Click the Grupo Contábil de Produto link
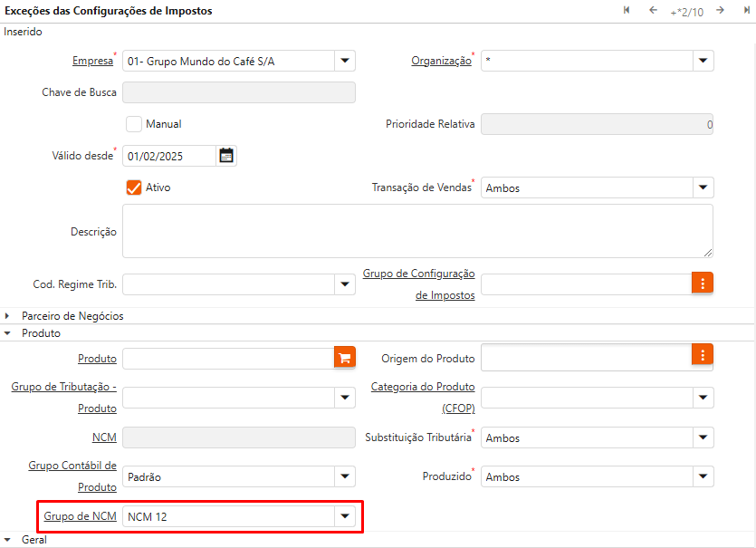 tap(72, 476)
